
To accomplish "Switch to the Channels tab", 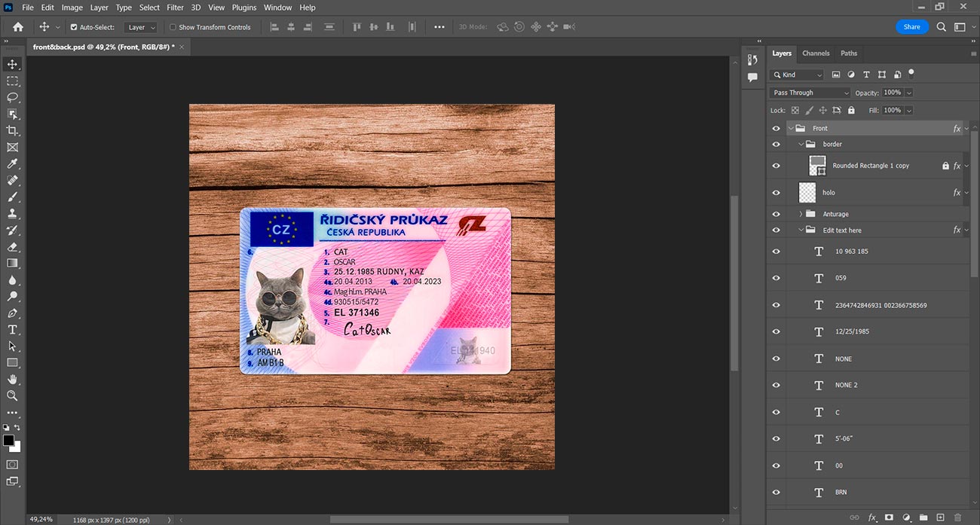I will (x=816, y=53).
